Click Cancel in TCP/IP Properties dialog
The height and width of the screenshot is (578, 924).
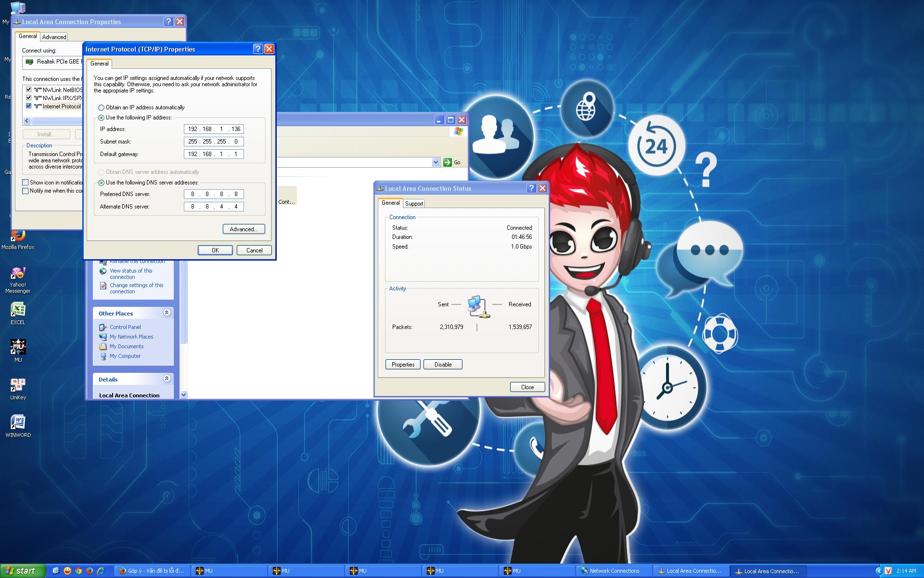(254, 250)
